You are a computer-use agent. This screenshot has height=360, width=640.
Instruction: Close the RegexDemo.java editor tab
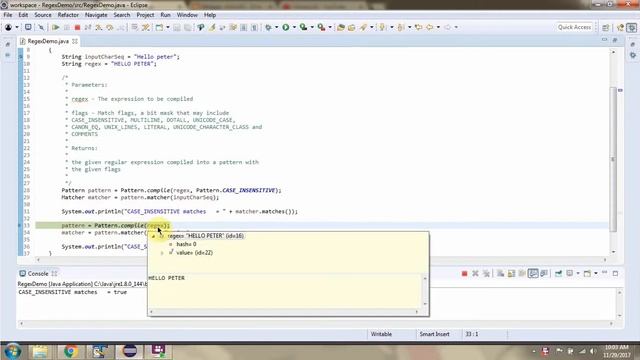pyautogui.click(x=75, y=41)
